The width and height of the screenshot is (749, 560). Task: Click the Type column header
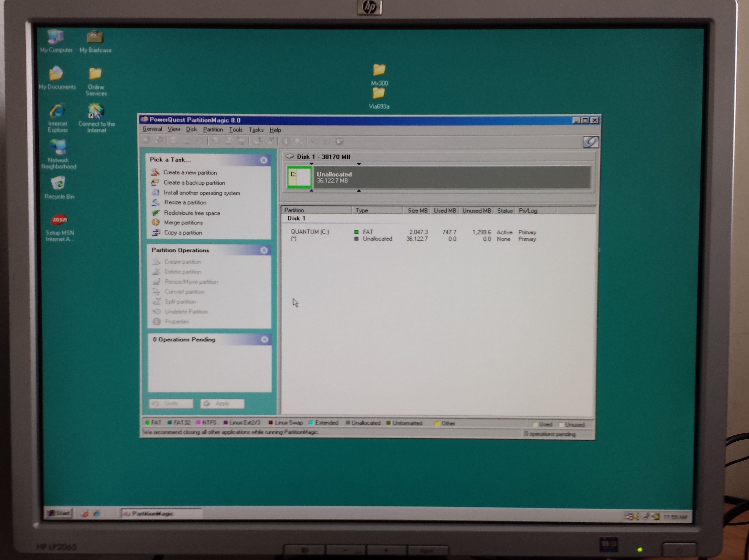tap(377, 210)
